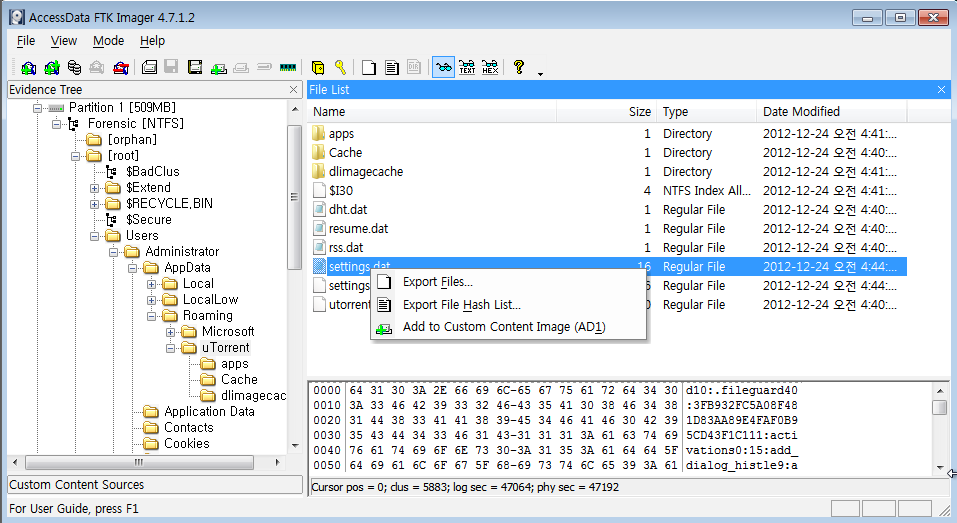Screen dimensions: 957x523
Task: Open the File menu
Action: click(x=26, y=41)
